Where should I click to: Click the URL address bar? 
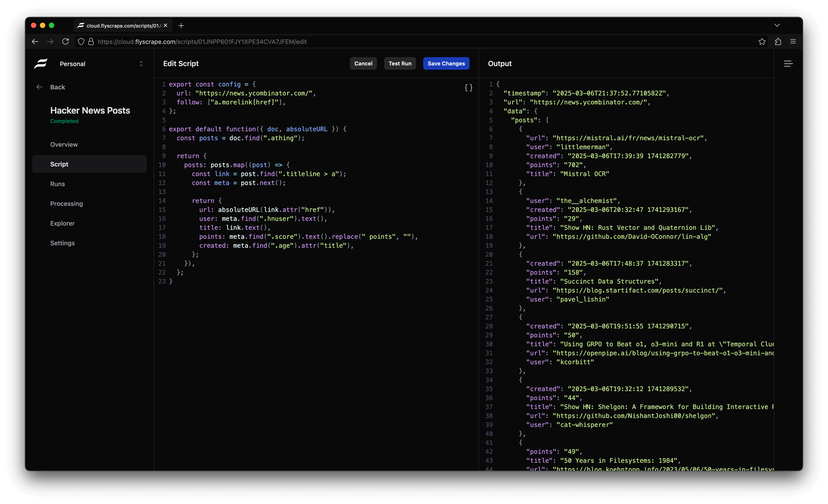403,42
